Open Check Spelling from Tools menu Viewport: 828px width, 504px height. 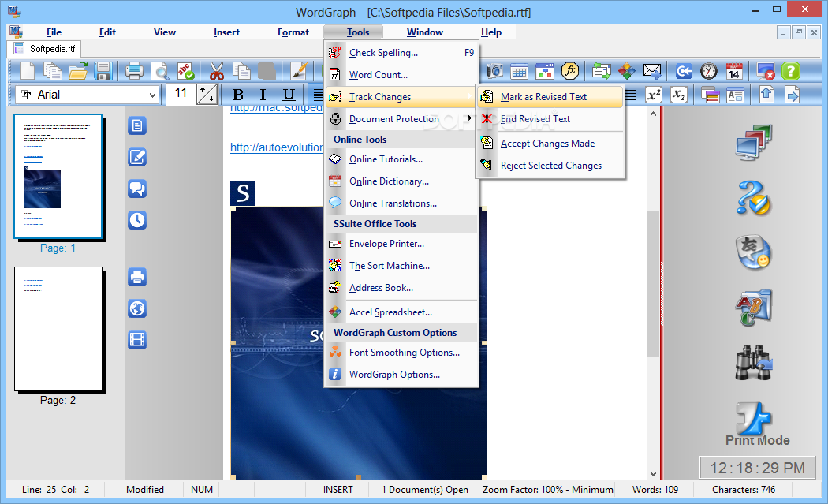(401, 52)
